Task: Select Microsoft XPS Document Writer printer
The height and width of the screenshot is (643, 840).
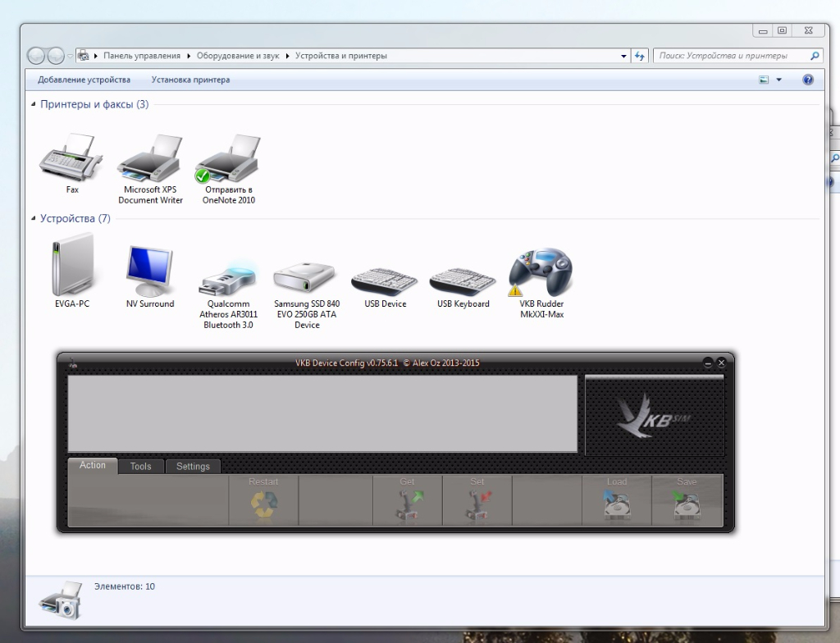Action: coord(150,160)
